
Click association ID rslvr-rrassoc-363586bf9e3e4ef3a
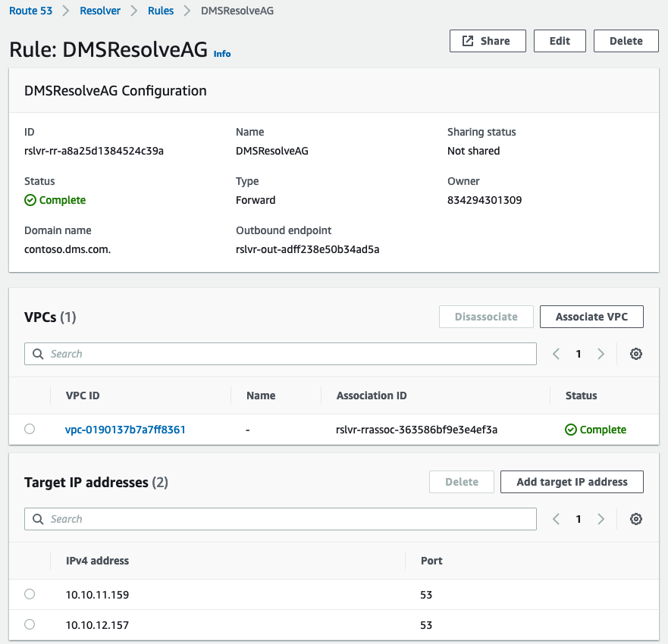(x=417, y=430)
